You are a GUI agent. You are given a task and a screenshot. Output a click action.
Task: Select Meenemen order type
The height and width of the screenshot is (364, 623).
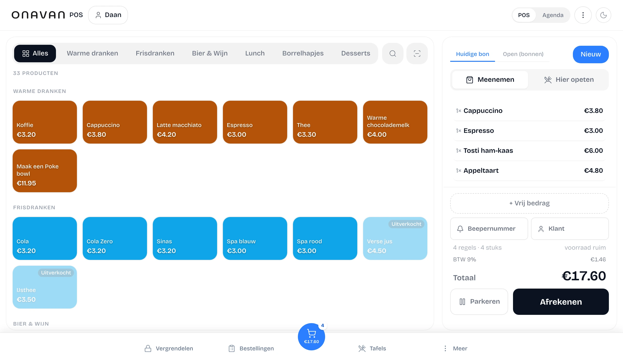(x=490, y=80)
